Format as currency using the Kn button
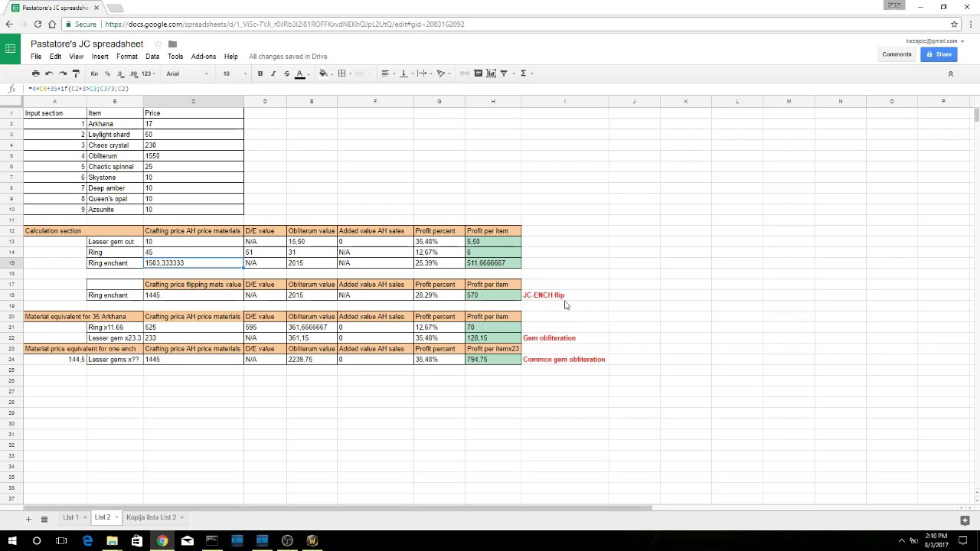 (94, 73)
